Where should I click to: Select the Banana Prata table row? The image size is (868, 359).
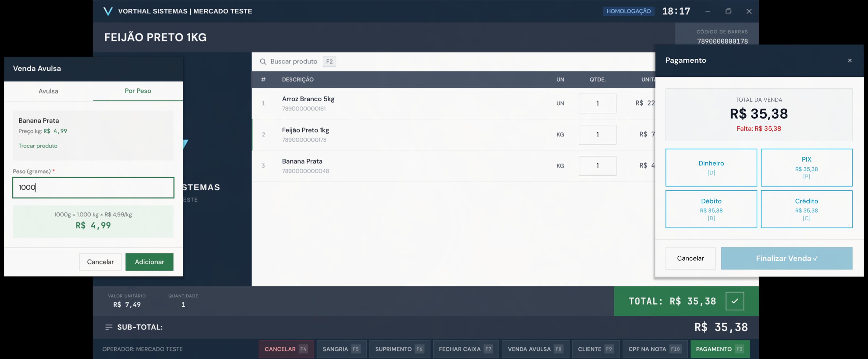pos(453,166)
